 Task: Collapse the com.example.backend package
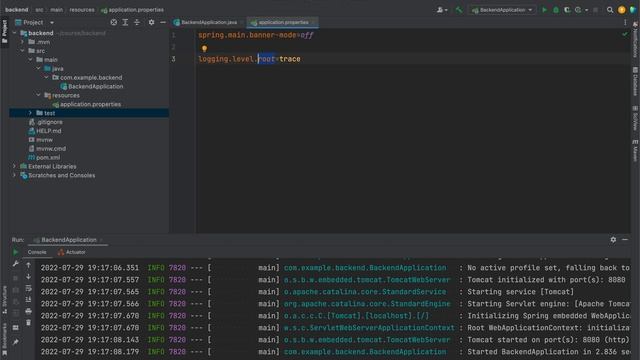47,78
